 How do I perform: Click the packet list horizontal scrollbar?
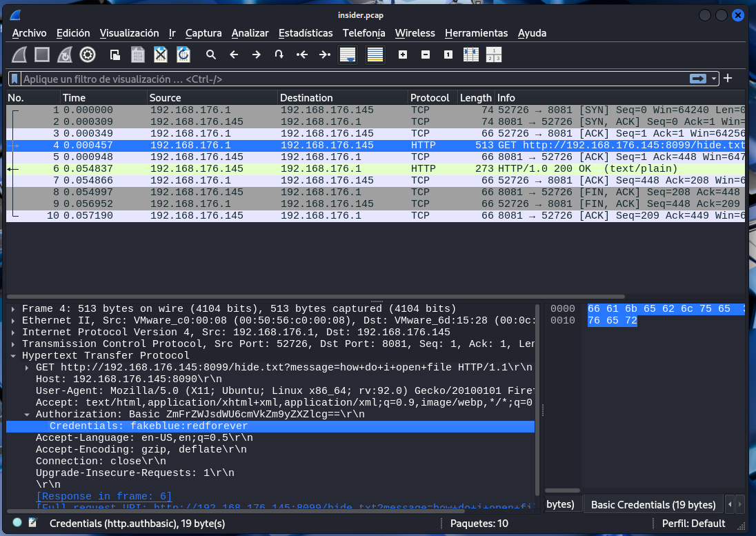coord(316,297)
